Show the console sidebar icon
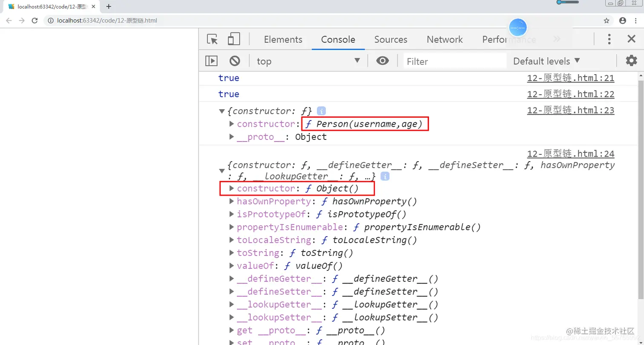Image resolution: width=644 pixels, height=345 pixels. pos(211,61)
